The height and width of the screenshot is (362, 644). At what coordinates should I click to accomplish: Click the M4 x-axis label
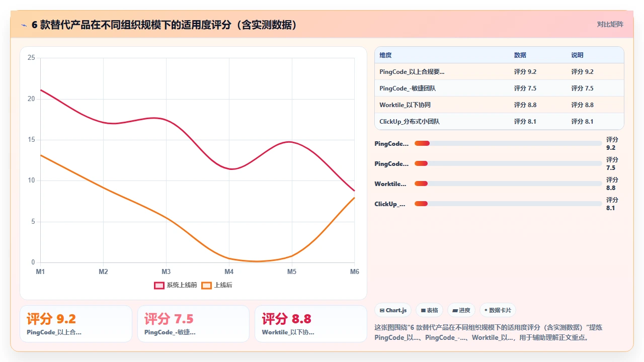click(x=229, y=271)
